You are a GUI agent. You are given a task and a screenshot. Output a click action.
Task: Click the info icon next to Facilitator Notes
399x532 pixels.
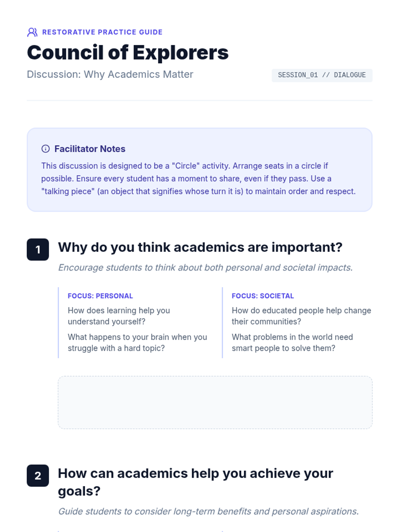(46, 149)
